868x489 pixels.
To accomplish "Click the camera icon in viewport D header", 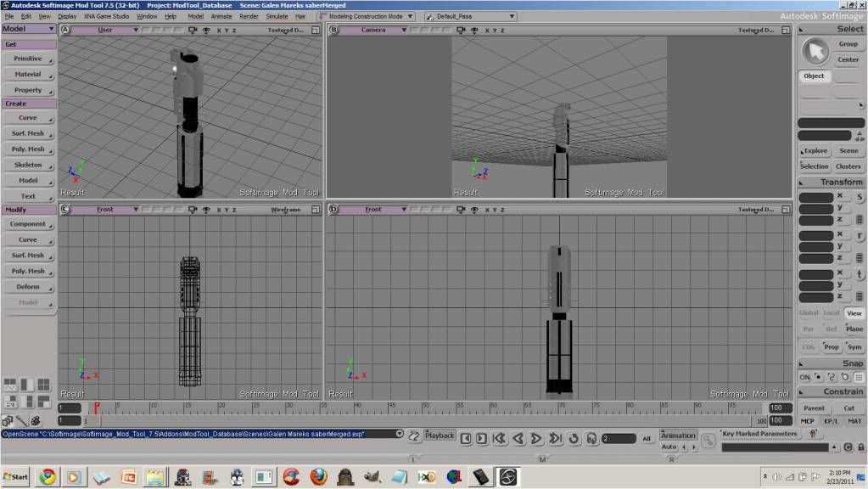I will [461, 210].
